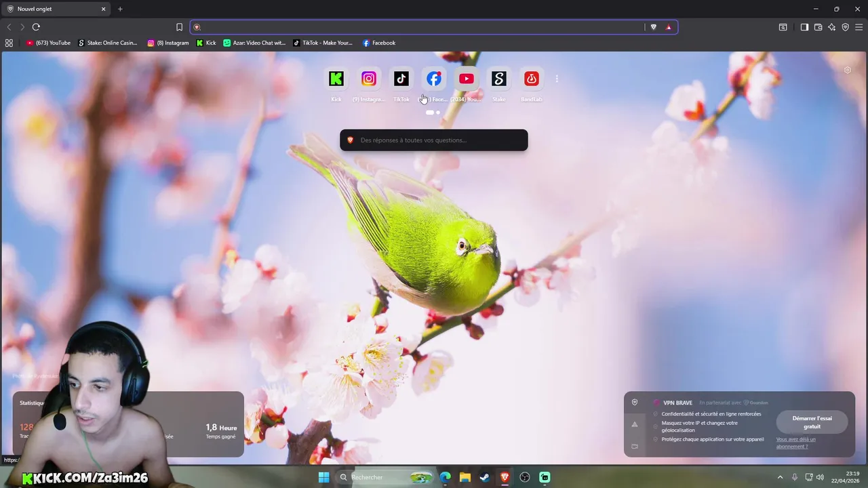Go back with the back arrow
Screen dimensions: 868x488
tap(9, 27)
